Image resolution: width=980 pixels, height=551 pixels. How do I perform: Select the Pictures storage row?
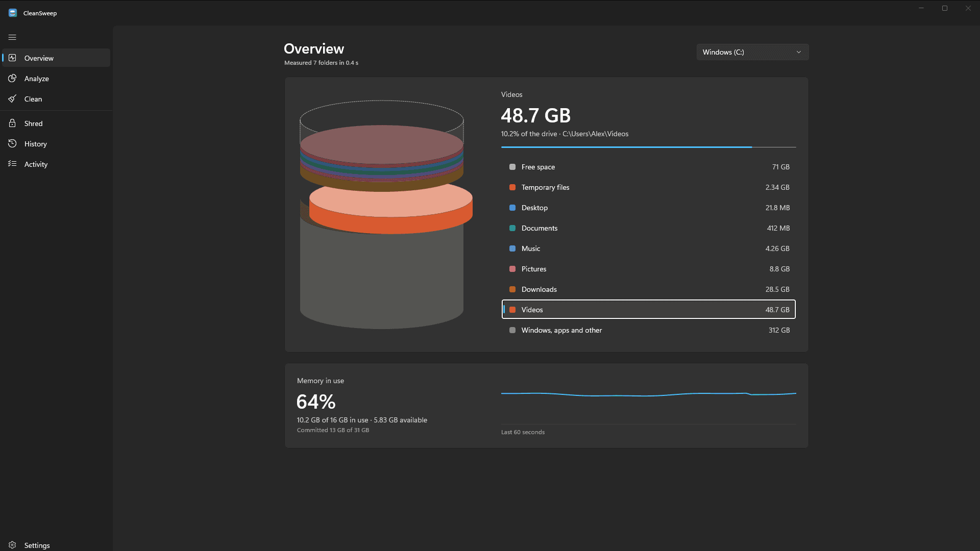[649, 269]
